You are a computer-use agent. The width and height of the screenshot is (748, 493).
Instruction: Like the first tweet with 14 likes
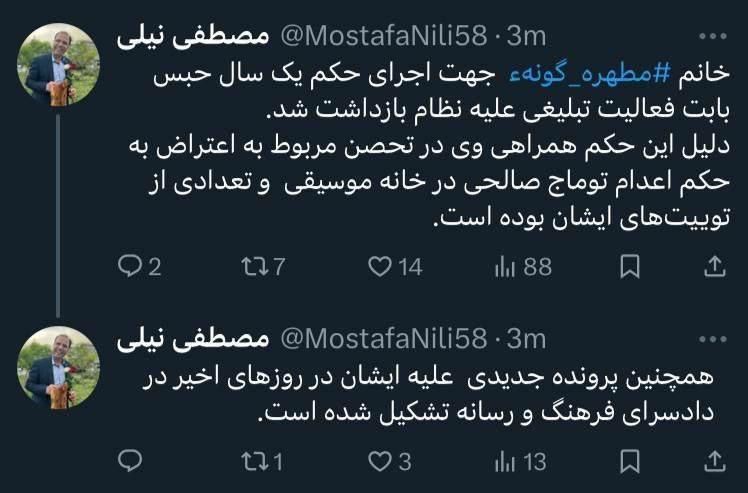(379, 267)
